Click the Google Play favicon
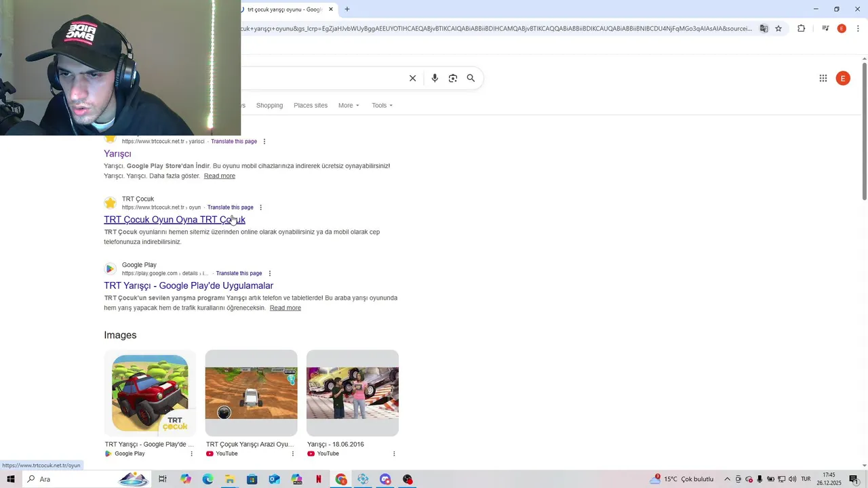 pyautogui.click(x=110, y=268)
